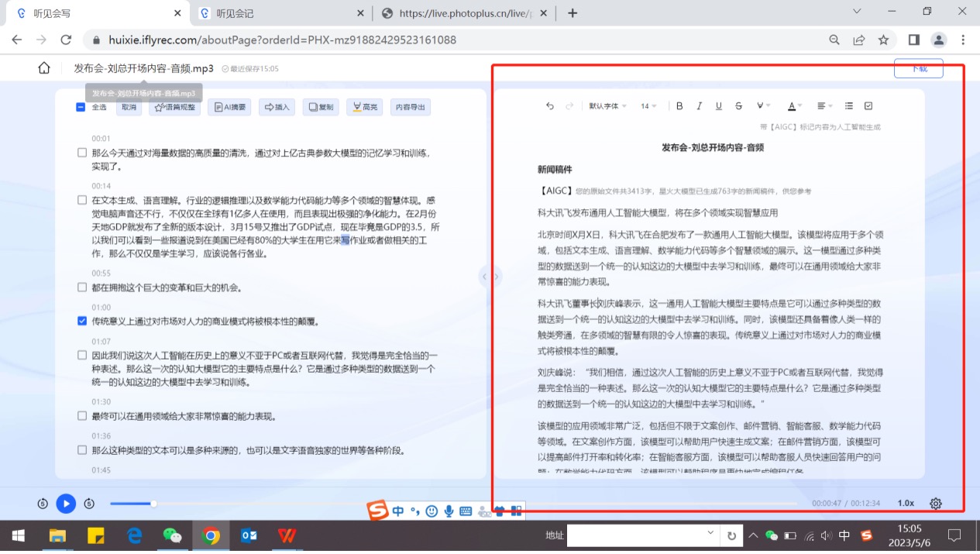Toggle the browser side panel
980x554 pixels.
[x=914, y=40]
